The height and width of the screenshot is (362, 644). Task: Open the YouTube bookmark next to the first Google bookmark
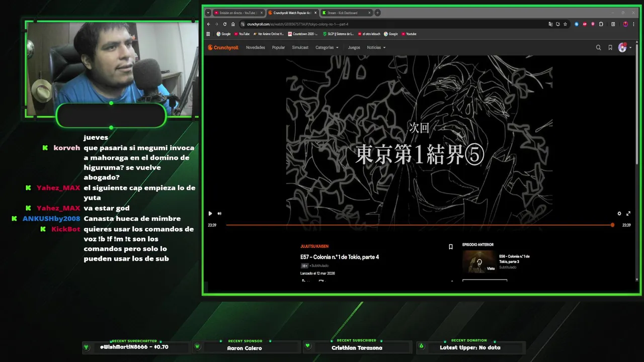coord(242,34)
